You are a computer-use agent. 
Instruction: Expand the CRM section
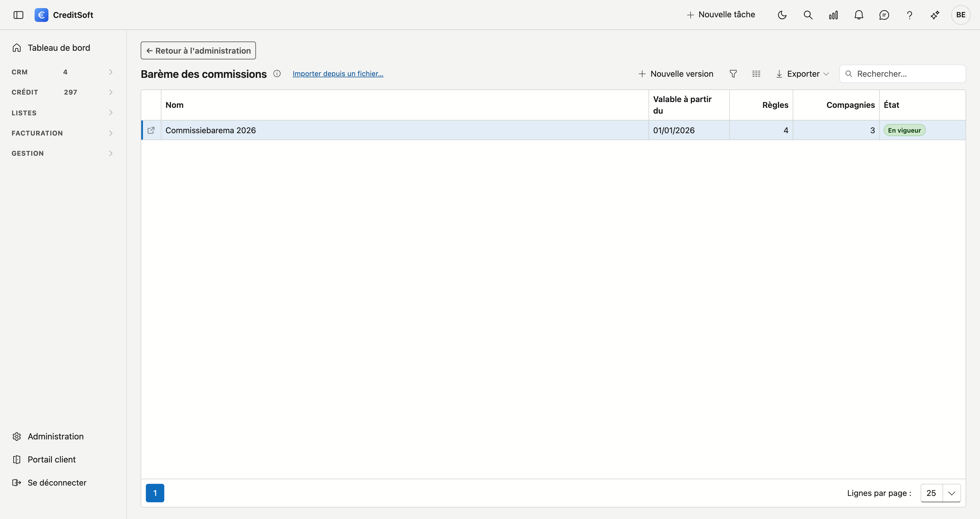pos(63,72)
